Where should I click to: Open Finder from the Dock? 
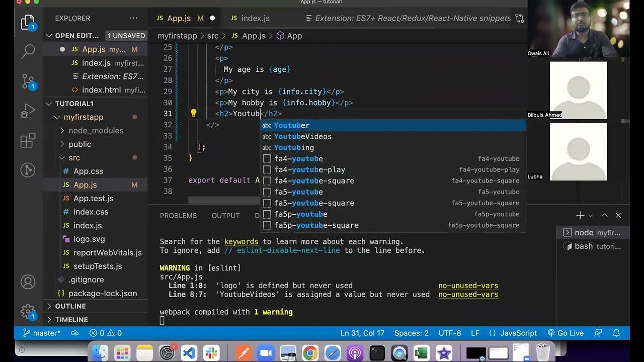(x=101, y=353)
